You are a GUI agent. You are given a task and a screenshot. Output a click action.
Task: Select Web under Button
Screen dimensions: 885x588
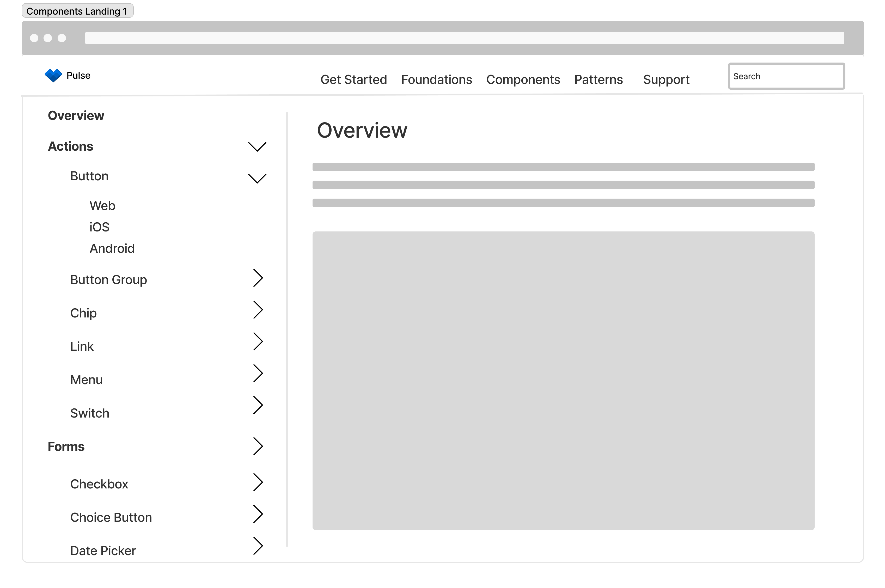[x=102, y=205]
